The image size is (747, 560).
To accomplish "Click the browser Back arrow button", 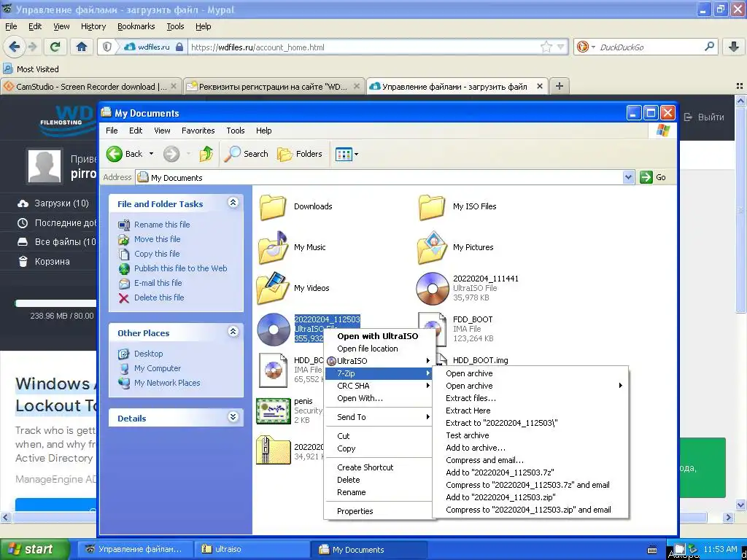I will click(14, 47).
